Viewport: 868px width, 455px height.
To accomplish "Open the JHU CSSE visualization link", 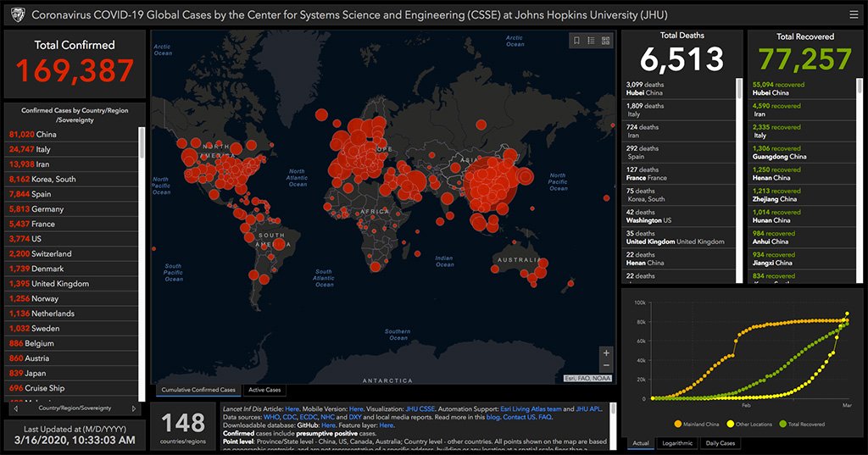I will click(x=420, y=409).
